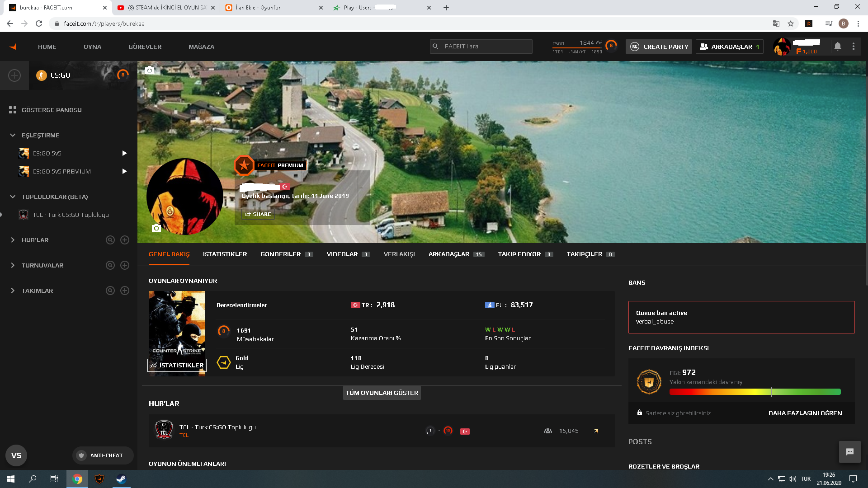The height and width of the screenshot is (488, 868).
Task: Reload the page in Chrome
Action: (39, 23)
